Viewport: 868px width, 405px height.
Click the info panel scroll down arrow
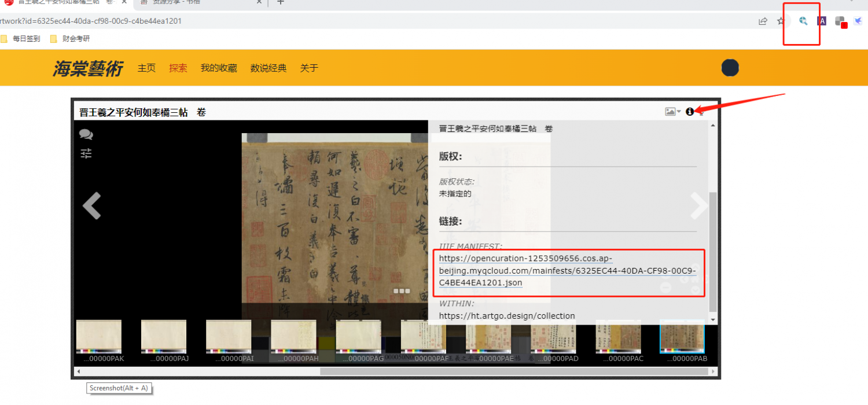pos(713,320)
